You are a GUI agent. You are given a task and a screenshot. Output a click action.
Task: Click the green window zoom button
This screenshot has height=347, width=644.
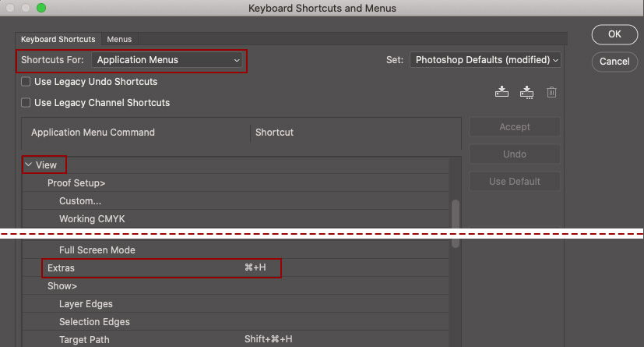click(x=41, y=8)
